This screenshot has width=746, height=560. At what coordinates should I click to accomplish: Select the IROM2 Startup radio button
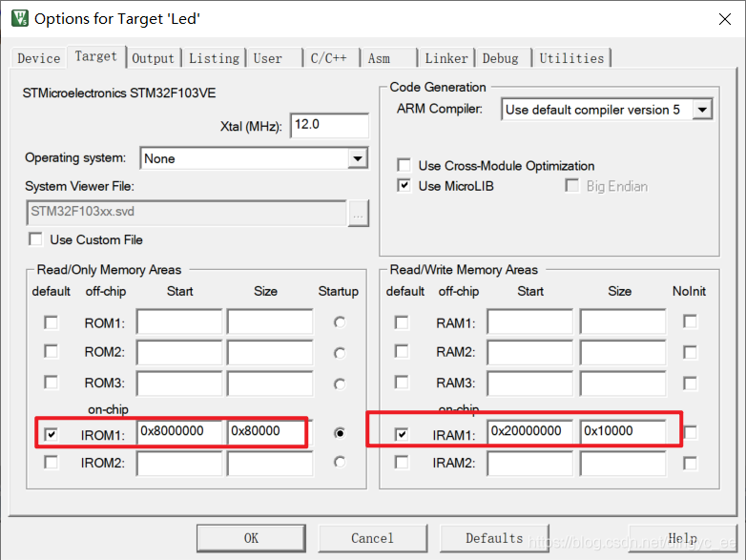340,462
